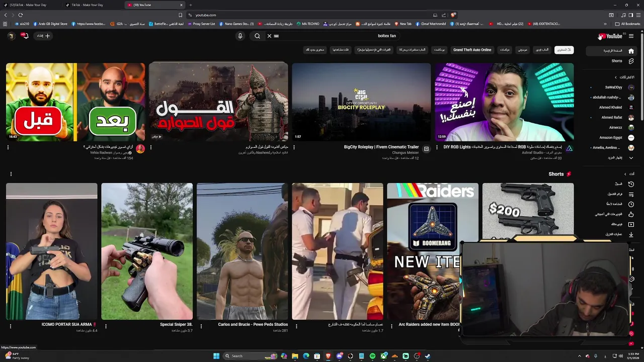Clear the search box with X

269,36
